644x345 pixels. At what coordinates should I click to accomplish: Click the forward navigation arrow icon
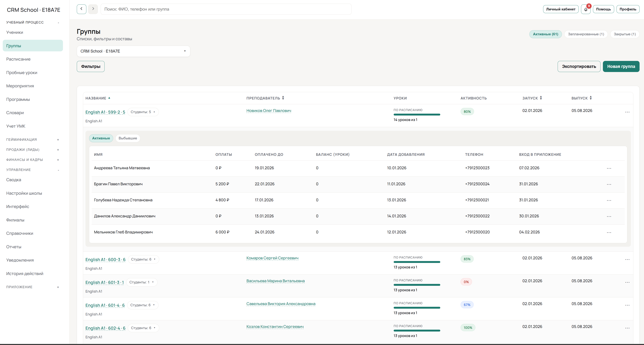[93, 9]
